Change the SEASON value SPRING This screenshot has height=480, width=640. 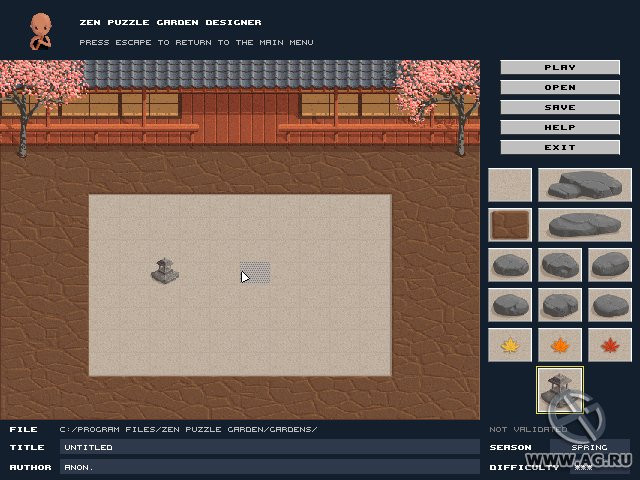coord(590,447)
